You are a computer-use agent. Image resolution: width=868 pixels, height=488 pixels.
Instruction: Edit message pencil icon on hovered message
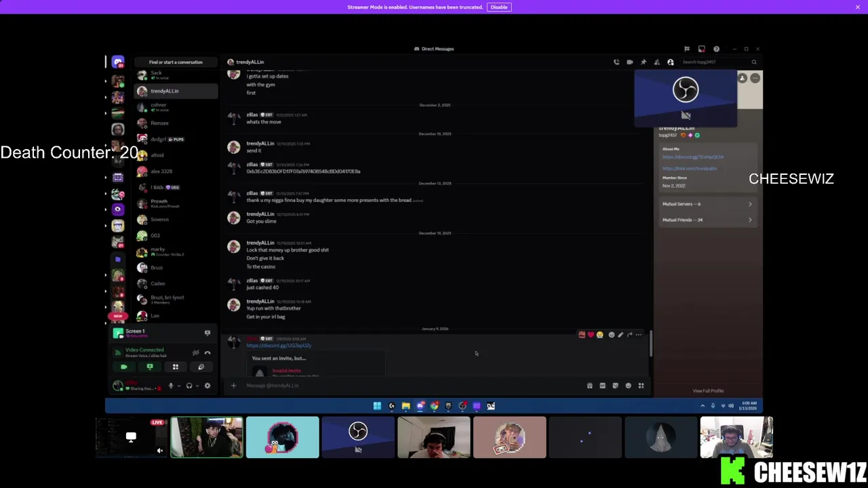(620, 335)
